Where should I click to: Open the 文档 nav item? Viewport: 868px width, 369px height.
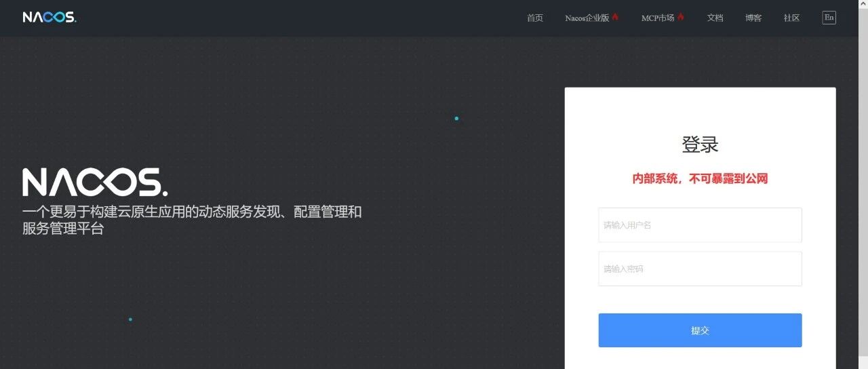coord(715,18)
